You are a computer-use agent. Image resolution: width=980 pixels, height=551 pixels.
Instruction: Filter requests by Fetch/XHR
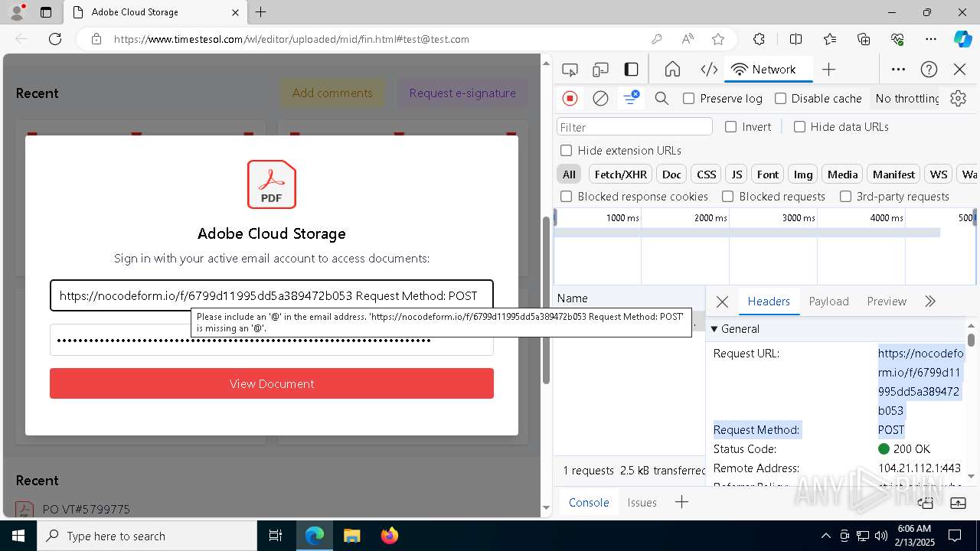[620, 174]
